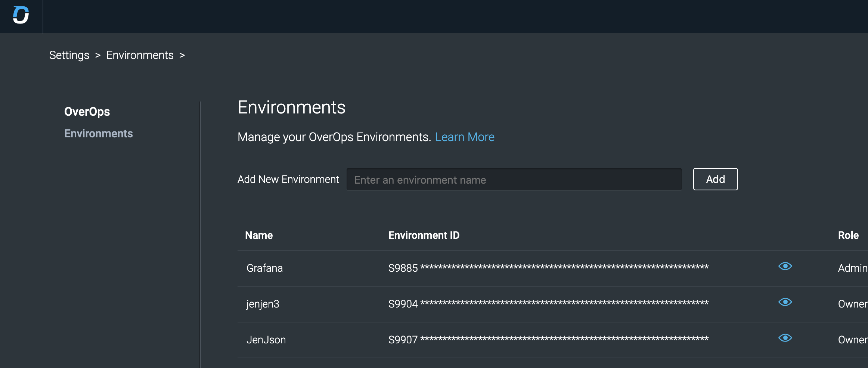
Task: Unmask the JenJson environment ID
Action: click(x=785, y=338)
